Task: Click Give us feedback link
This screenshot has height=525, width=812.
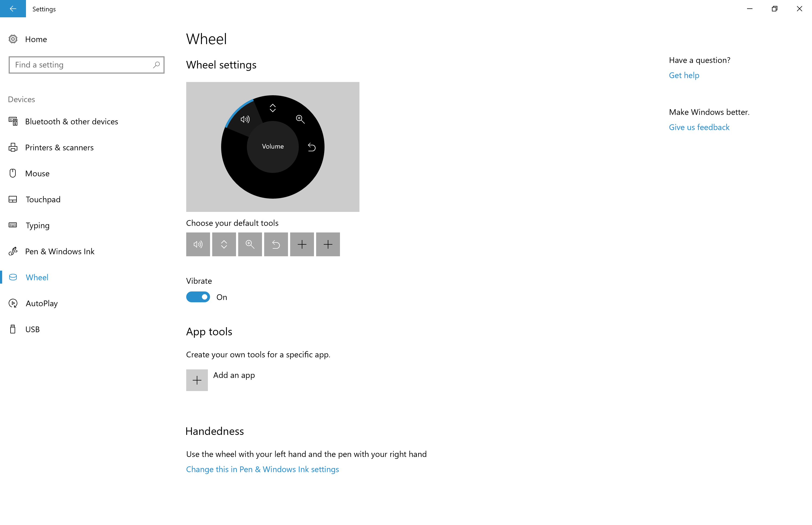Action: tap(699, 127)
